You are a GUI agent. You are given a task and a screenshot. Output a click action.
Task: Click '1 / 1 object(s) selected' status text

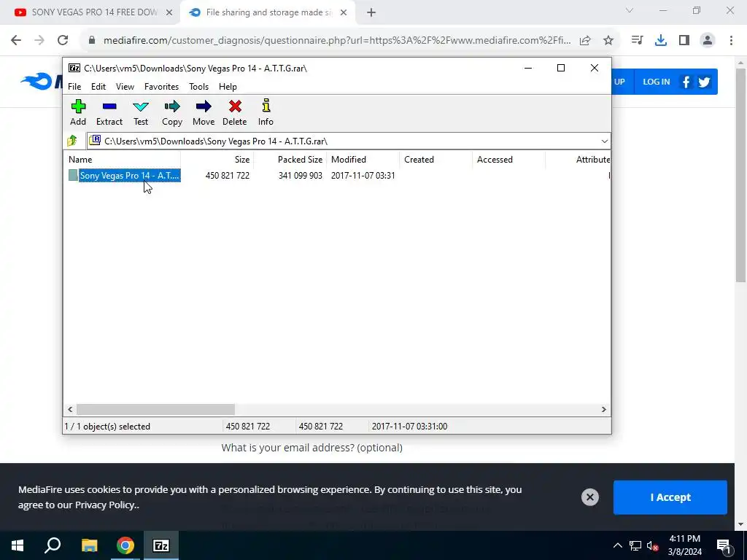click(x=107, y=427)
